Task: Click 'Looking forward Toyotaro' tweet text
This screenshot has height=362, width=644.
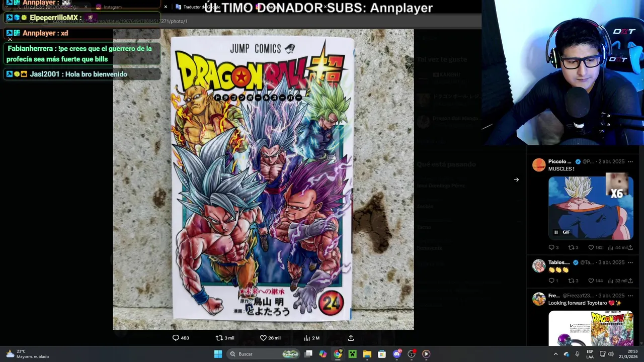Action: point(585,303)
